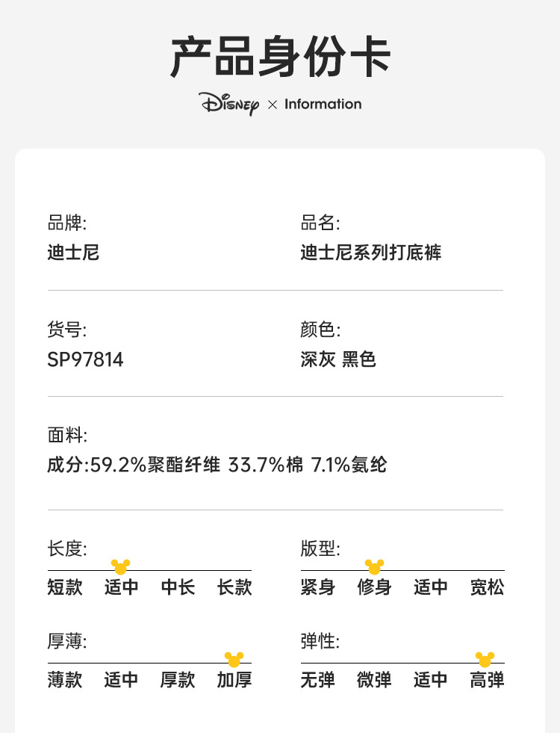
Task: Select 长款 length option
Action: (x=234, y=587)
